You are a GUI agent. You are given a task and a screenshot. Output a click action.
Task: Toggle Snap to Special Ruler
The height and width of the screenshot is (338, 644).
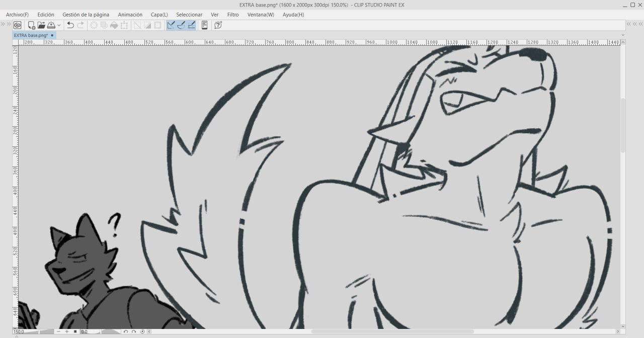click(181, 25)
